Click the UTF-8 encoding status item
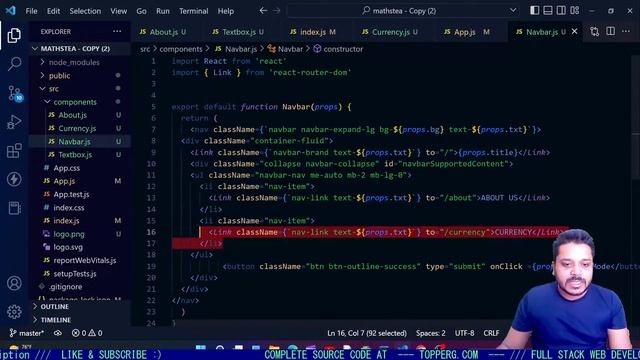640x360 pixels. (x=464, y=333)
